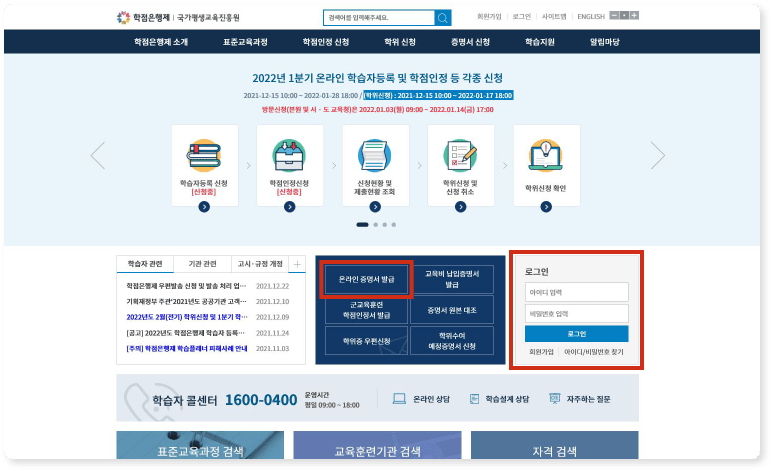Click the plus button beside notice tabs
The height and width of the screenshot is (471, 772).
pos(297,264)
